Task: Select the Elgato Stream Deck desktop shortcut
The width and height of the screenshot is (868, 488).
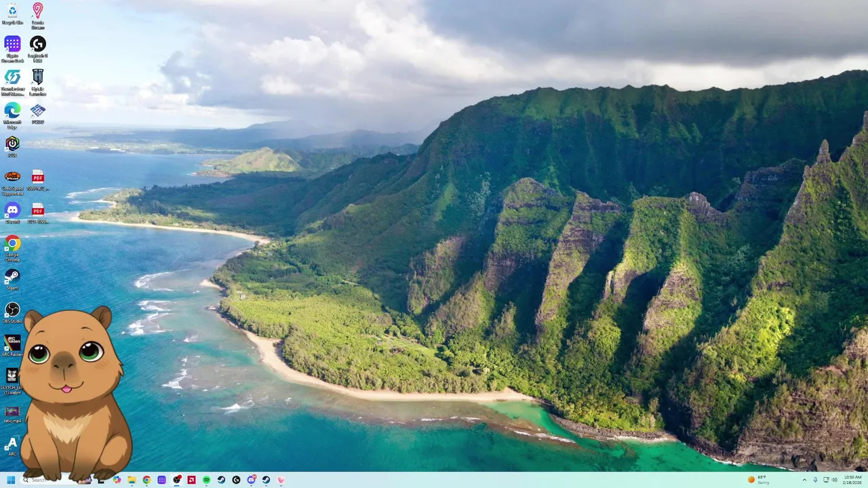Action: click(12, 49)
